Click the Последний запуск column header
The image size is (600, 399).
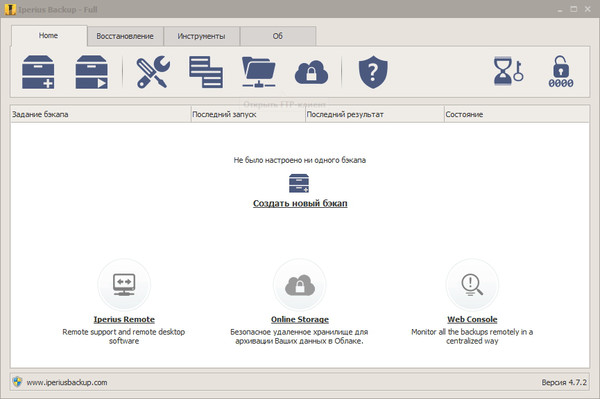click(x=248, y=114)
